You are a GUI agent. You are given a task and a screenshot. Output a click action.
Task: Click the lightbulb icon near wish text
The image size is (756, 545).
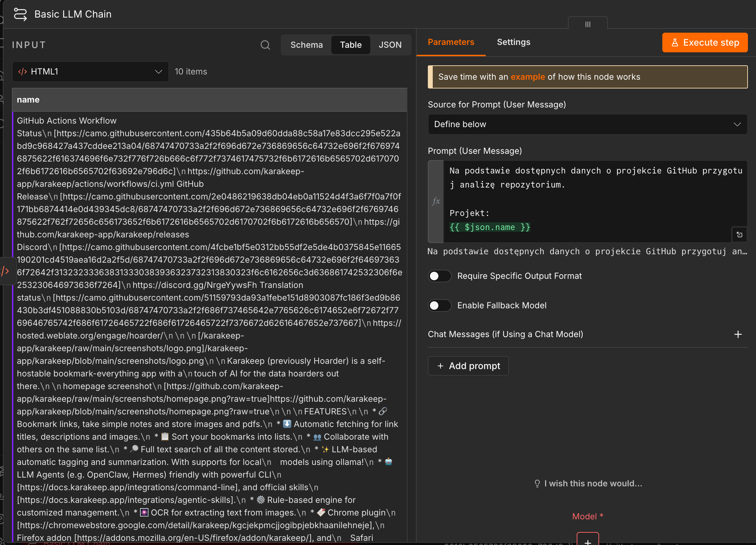click(x=537, y=484)
